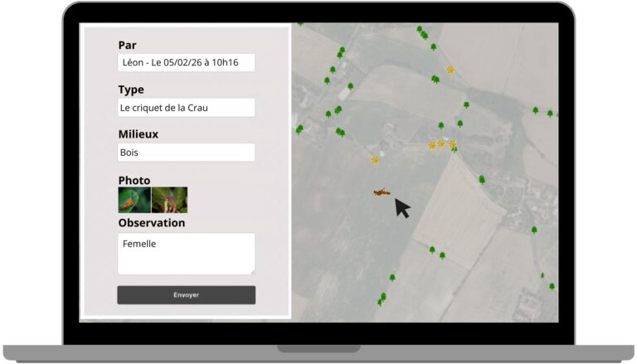Open the Type field showing Le criquet de la Crau
The height and width of the screenshot is (364, 637).
[186, 108]
